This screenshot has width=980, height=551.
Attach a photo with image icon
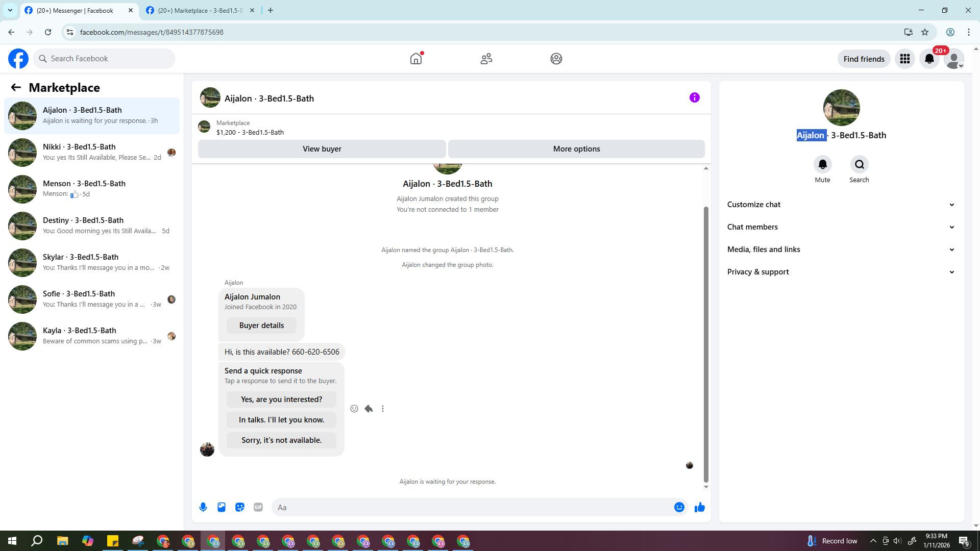pyautogui.click(x=222, y=507)
